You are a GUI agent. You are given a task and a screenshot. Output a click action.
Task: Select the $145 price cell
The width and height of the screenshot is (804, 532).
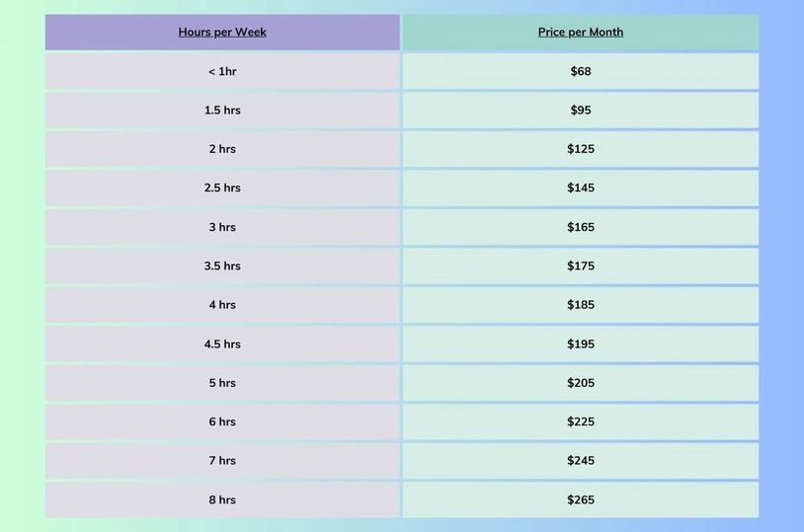coord(581,188)
